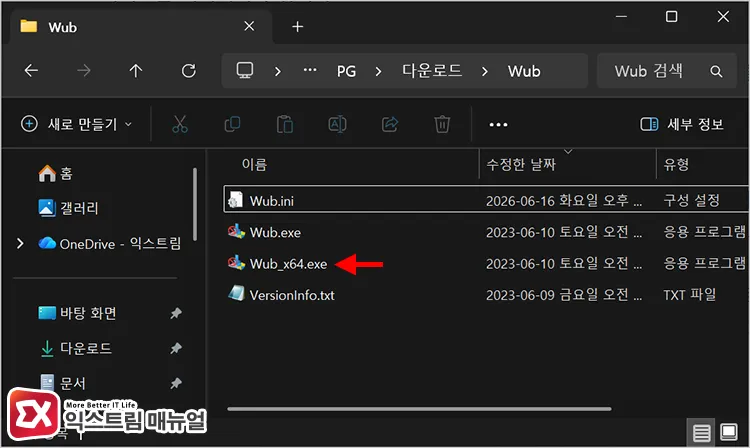Click the Wub_x64.exe application icon
This screenshot has height=448, width=750.
pyautogui.click(x=236, y=263)
